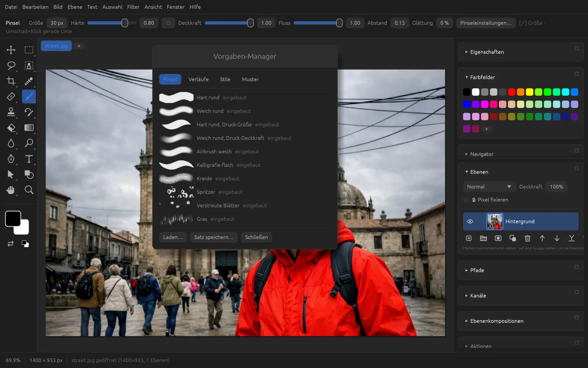Select the Lasso tool
Screen dimensions: 588x368
(x=11, y=66)
